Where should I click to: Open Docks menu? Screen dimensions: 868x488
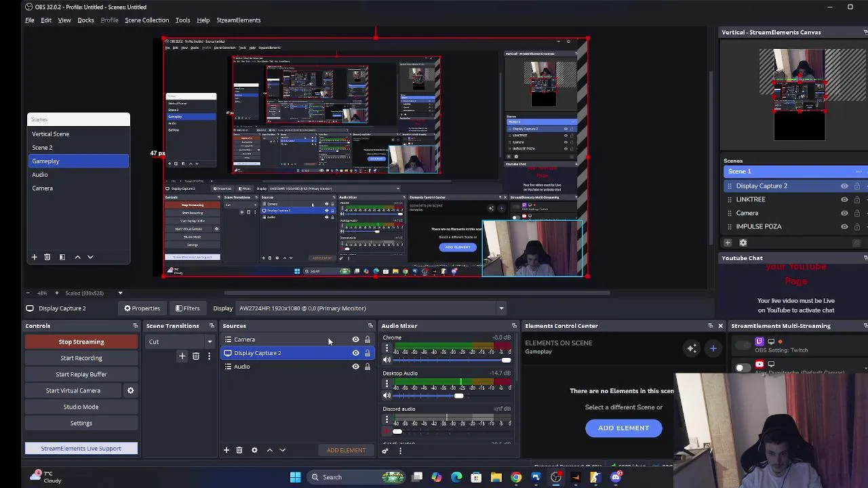[x=85, y=20]
